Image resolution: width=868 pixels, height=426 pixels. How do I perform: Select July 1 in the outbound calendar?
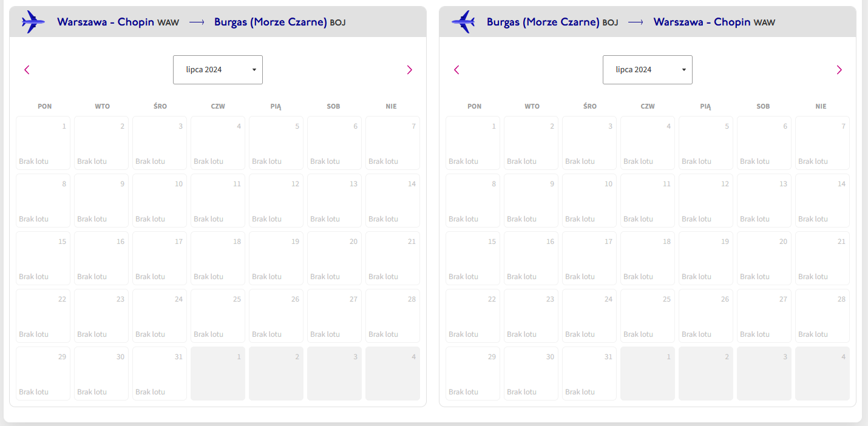point(43,143)
